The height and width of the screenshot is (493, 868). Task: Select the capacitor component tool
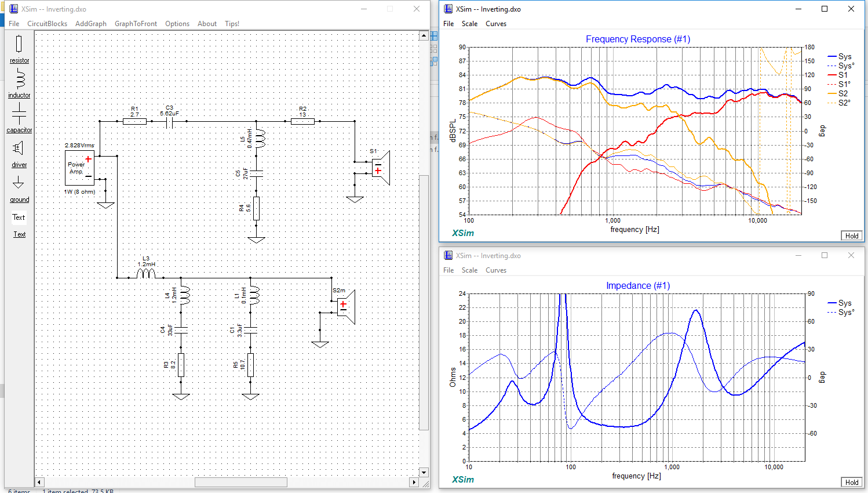19,118
